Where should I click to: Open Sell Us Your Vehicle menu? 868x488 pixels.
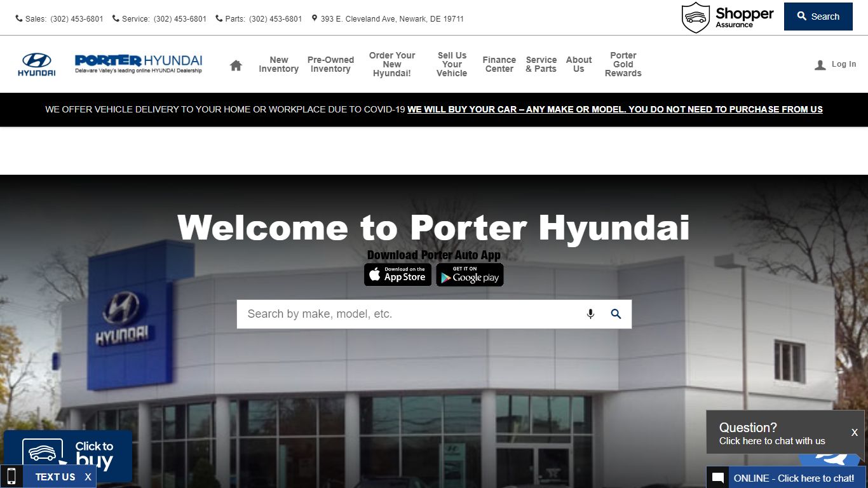[x=452, y=65]
